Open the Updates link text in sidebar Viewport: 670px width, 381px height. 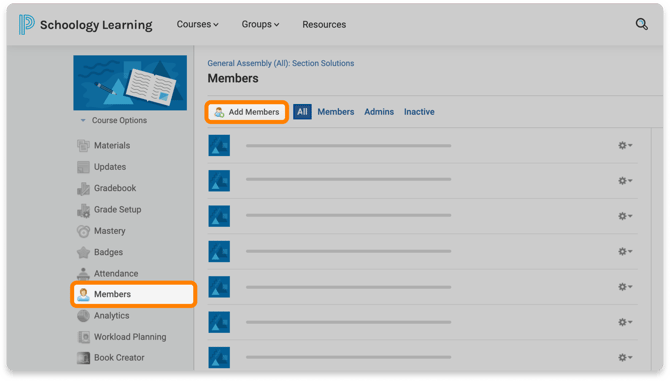tap(110, 167)
